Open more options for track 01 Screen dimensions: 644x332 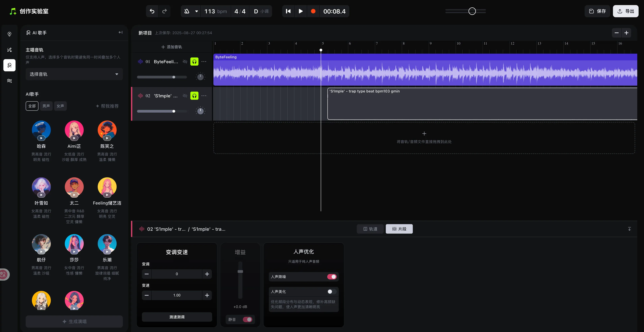coord(204,62)
